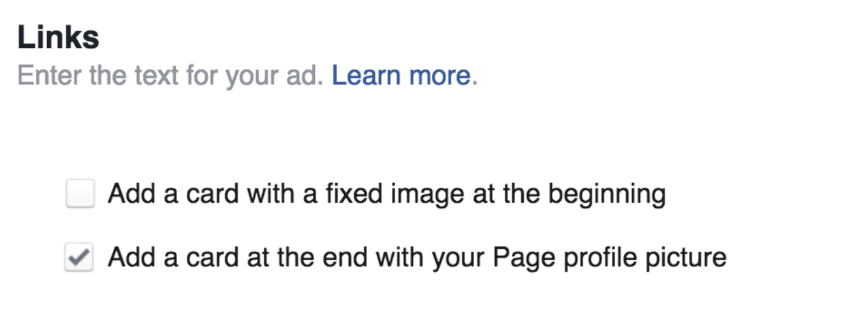This screenshot has height=329, width=868.
Task: Uncheck the Page profile picture card checkbox
Action: (x=79, y=258)
